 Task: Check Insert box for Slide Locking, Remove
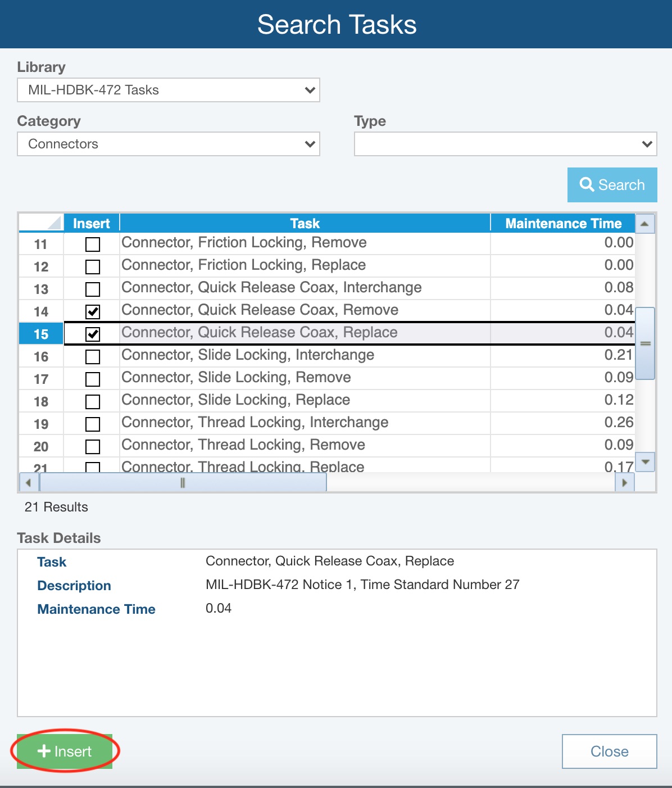(93, 379)
